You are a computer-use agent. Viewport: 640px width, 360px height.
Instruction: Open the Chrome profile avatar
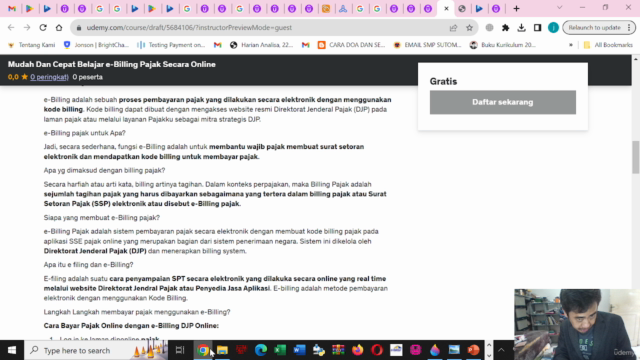click(553, 28)
